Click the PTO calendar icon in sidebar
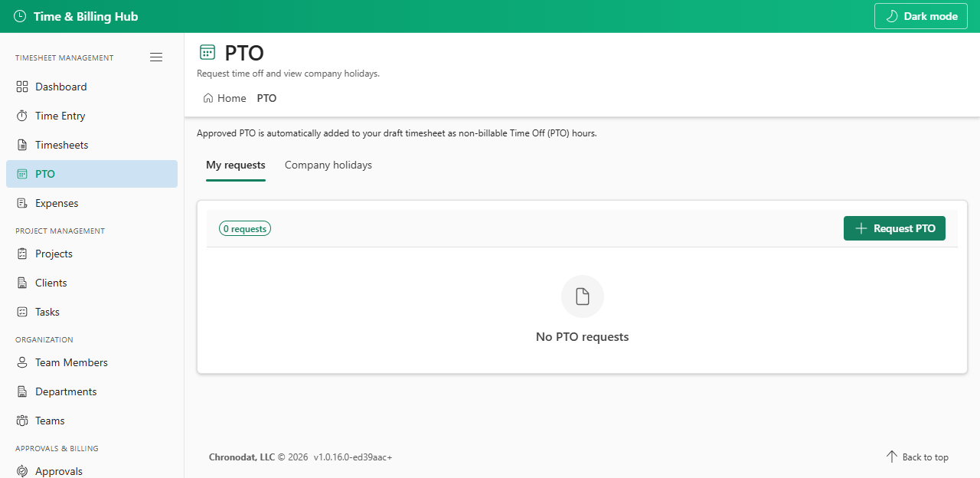 click(22, 174)
